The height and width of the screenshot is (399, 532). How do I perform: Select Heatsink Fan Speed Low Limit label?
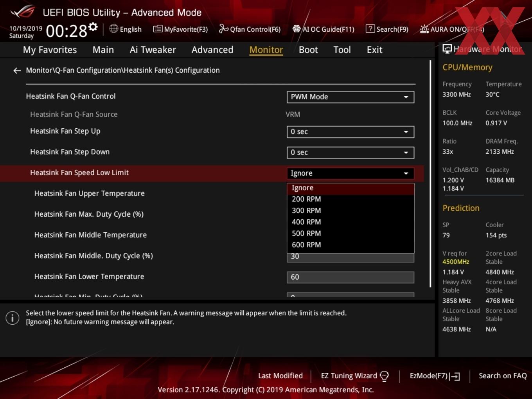(x=79, y=173)
